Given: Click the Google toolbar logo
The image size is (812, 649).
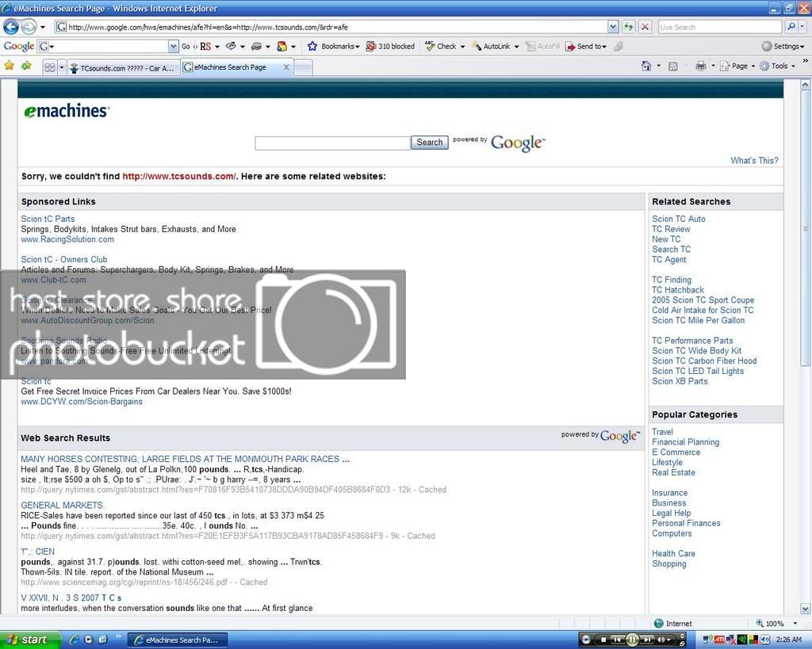Looking at the screenshot, I should [19, 46].
